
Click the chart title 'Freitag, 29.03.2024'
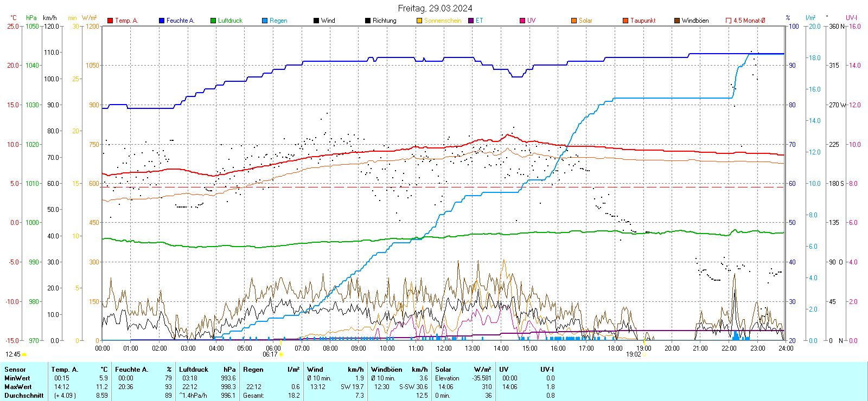(435, 8)
